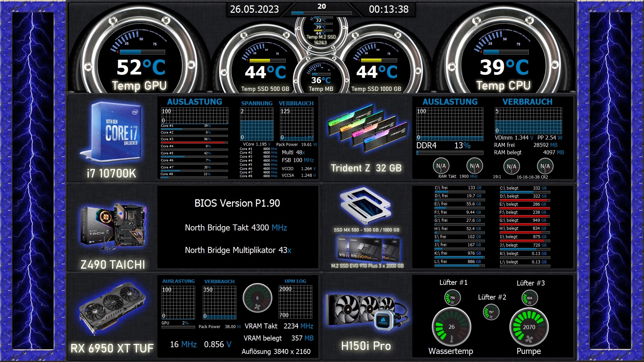The image size is (644, 362).
Task: Click the i7 10700K label
Action: tap(111, 173)
